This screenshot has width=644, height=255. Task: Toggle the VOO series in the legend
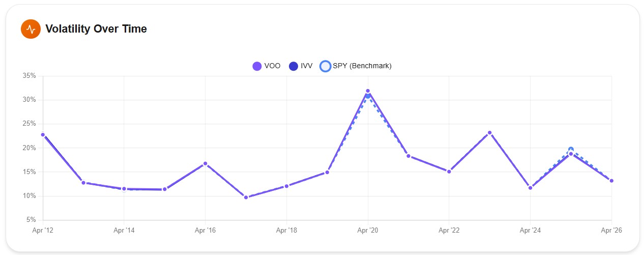(267, 66)
